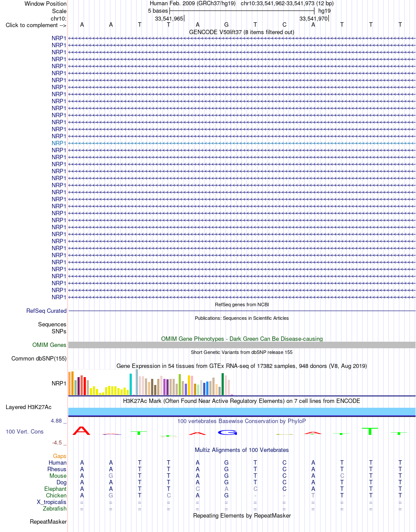Screen dimensions: 416x532
Task: Click 'Click to complement -->' to flip bases
Action: (x=36, y=25)
